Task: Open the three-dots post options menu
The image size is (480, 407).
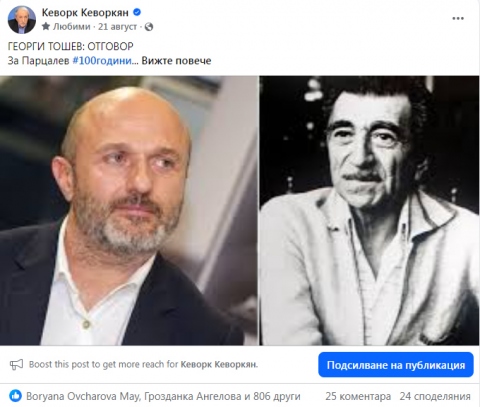Action: pyautogui.click(x=458, y=18)
